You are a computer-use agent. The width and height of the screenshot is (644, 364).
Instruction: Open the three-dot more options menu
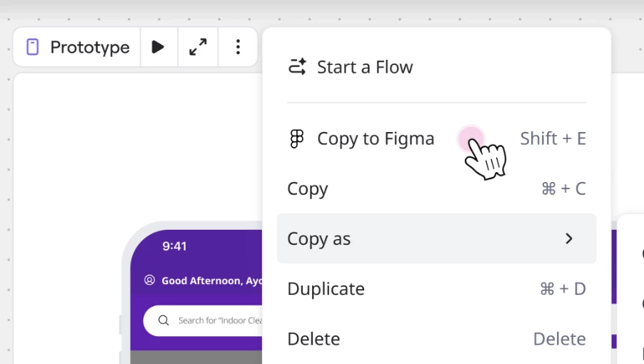click(x=238, y=47)
